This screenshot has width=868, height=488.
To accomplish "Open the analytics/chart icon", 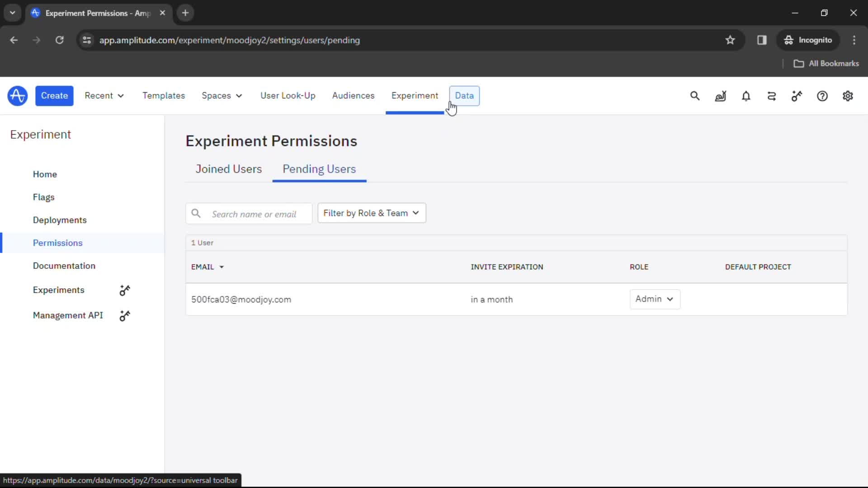I will pyautogui.click(x=720, y=96).
